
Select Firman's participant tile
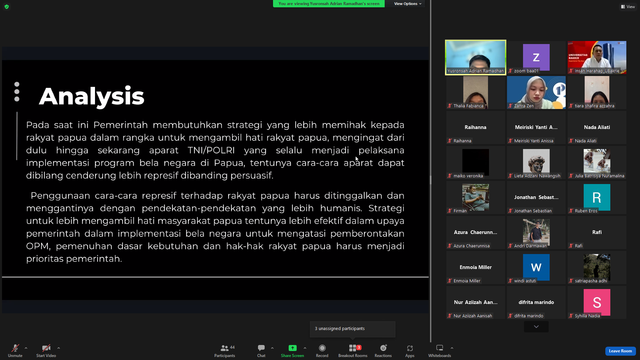(x=476, y=198)
